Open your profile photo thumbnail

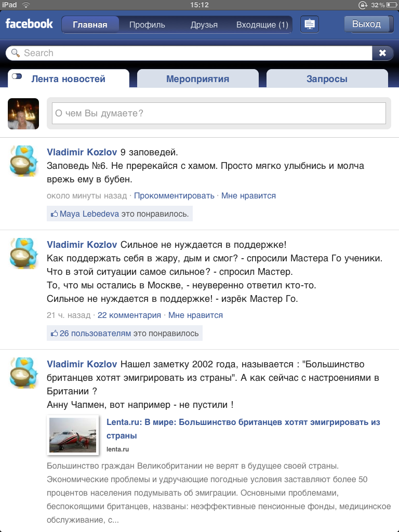point(23,114)
